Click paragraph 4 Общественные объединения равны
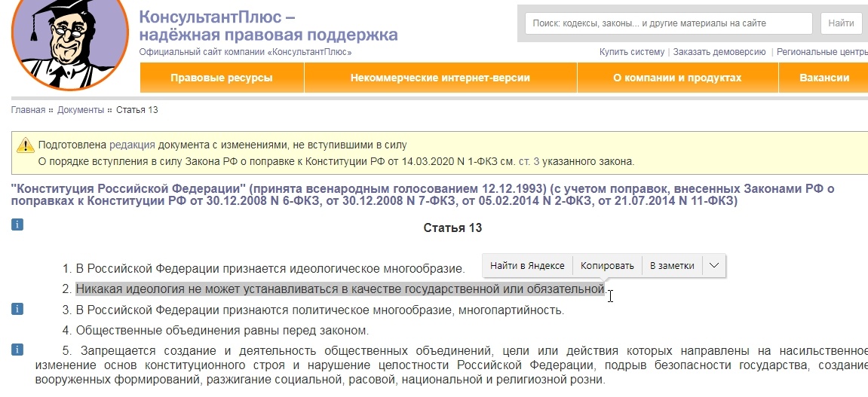 [216, 331]
